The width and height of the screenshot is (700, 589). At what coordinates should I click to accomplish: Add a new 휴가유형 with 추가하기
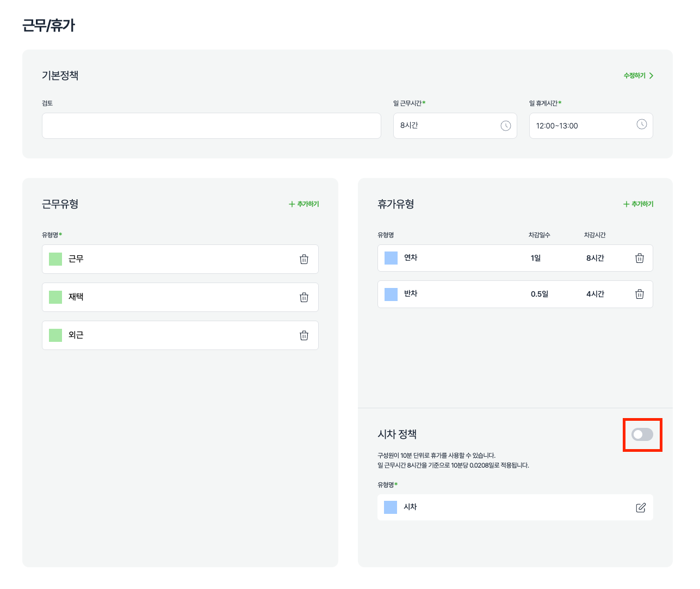[639, 204]
